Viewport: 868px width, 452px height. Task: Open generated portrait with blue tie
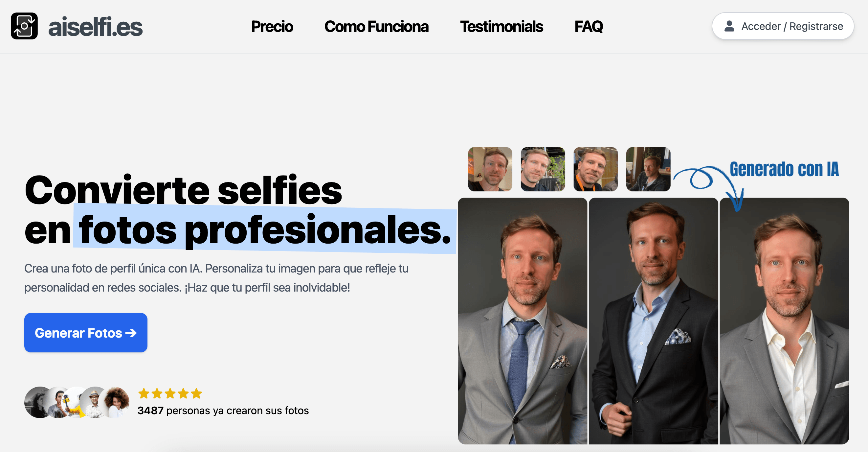coord(522,321)
